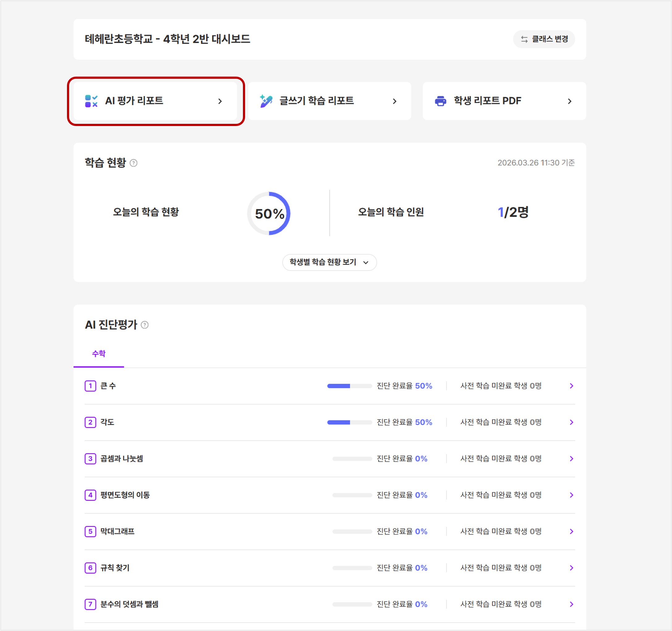Click the number 5 badge for 막대그래프

[x=90, y=532]
